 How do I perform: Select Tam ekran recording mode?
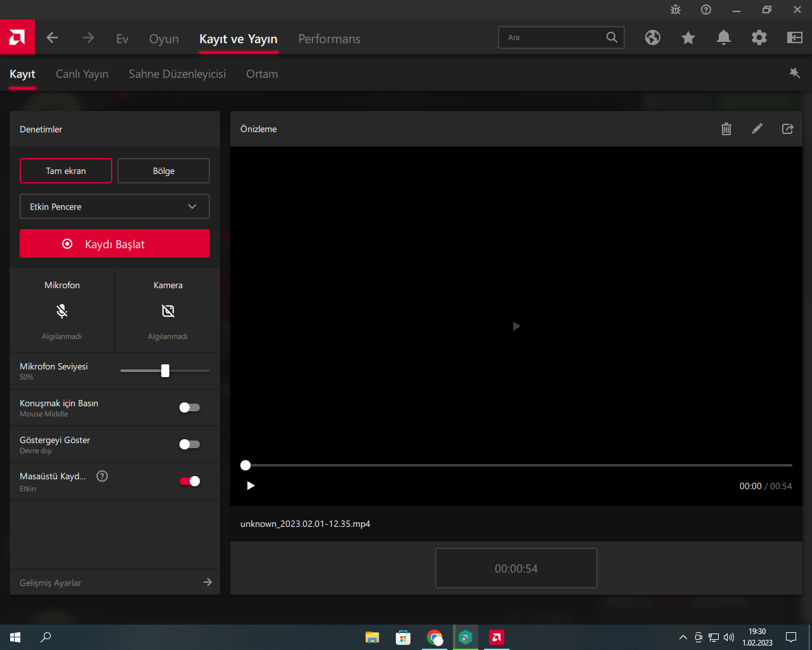pos(66,171)
